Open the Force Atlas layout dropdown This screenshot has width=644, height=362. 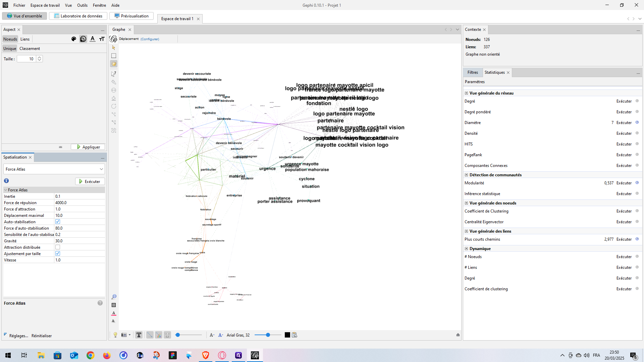click(x=54, y=169)
